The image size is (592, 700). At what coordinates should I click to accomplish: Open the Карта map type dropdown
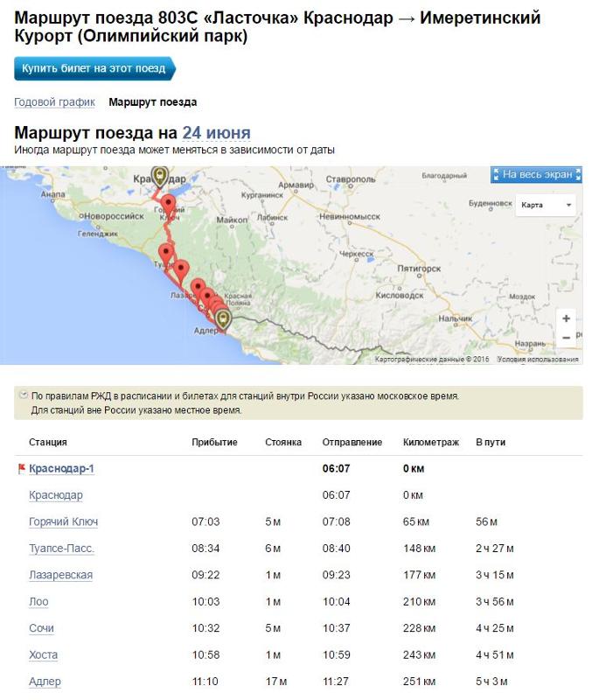(546, 205)
